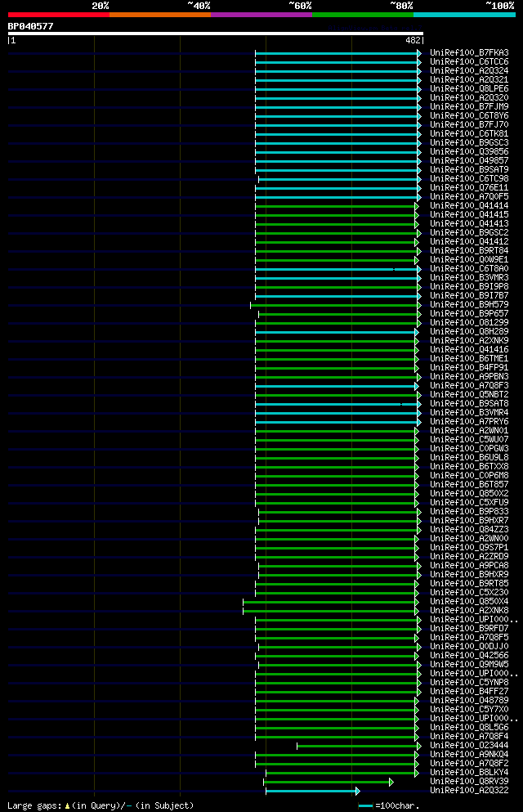The image size is (523, 812).
Task: Select the UniRef100_Q39856 label
Action: point(469,152)
